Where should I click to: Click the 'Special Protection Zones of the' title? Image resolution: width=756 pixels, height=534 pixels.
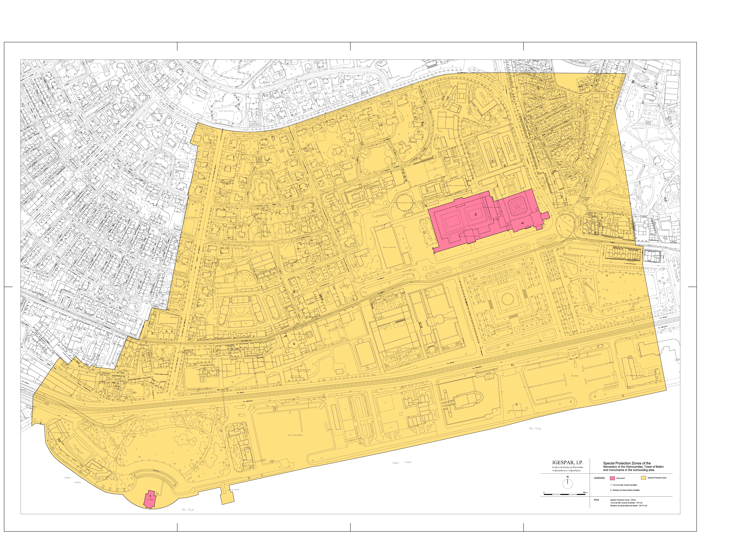point(627,463)
